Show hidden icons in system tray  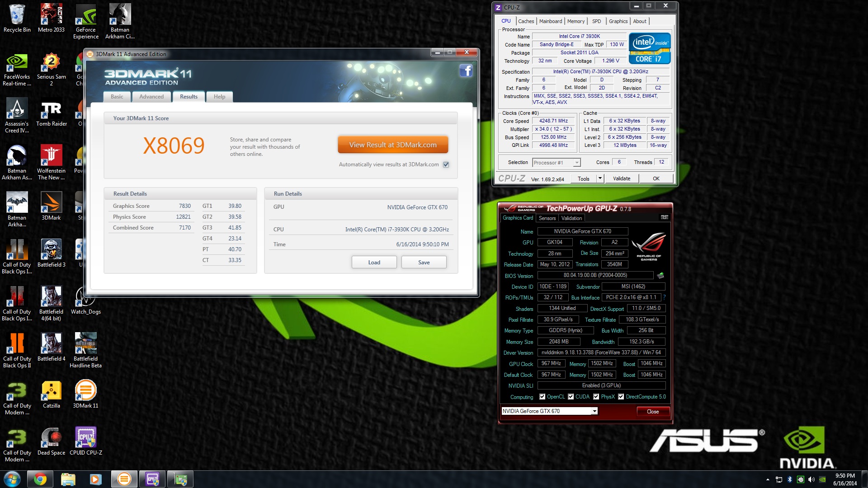[x=768, y=479]
